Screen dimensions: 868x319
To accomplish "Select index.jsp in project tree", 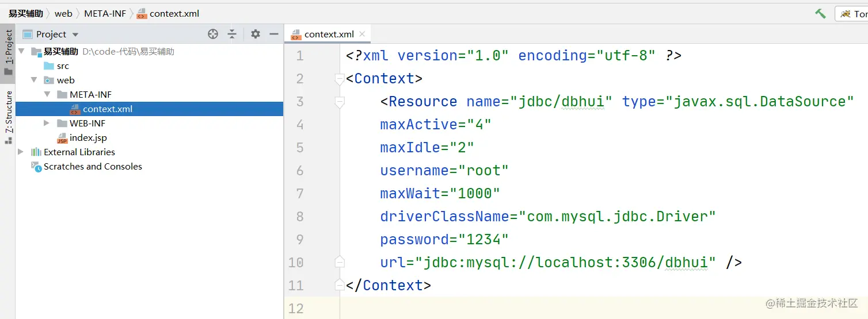I will click(x=87, y=138).
